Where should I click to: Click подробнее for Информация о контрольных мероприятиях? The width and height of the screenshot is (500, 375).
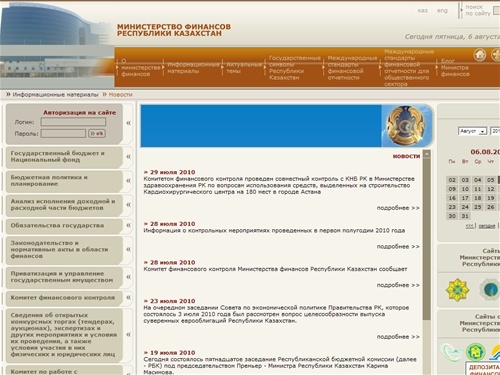pyautogui.click(x=398, y=246)
